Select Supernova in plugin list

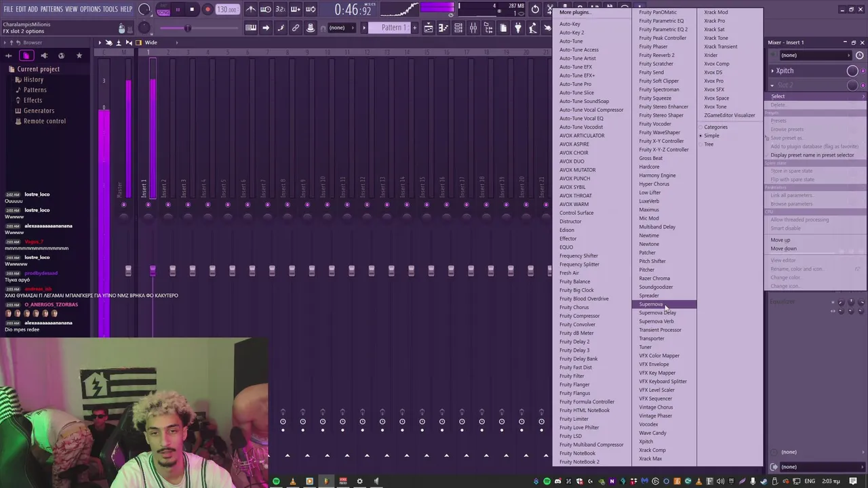(x=664, y=304)
